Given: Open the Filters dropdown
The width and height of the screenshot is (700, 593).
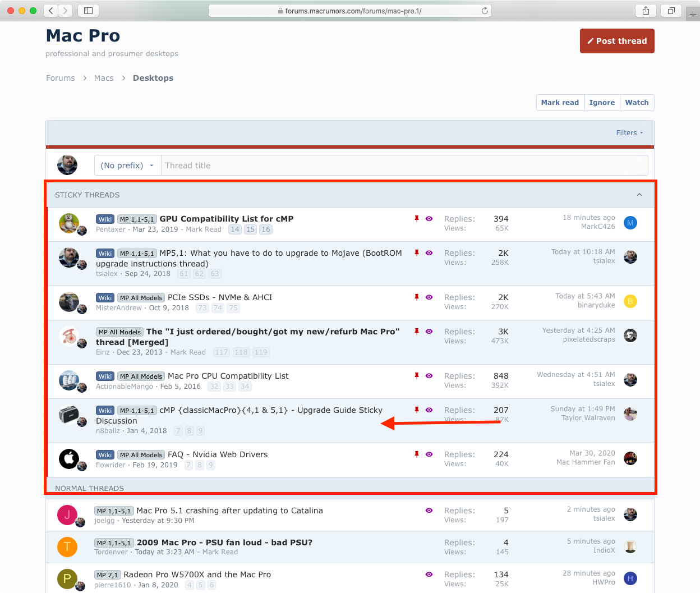Looking at the screenshot, I should point(629,133).
